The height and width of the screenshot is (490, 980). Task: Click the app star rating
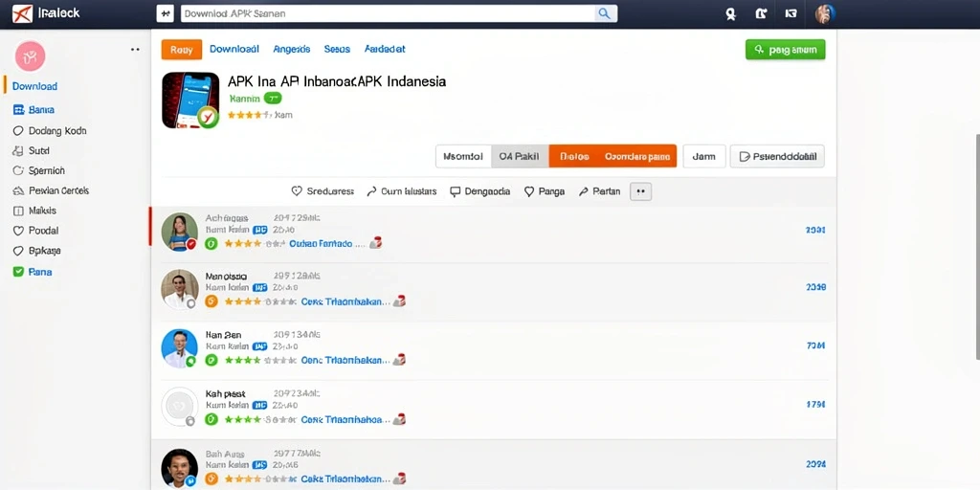coord(250,115)
